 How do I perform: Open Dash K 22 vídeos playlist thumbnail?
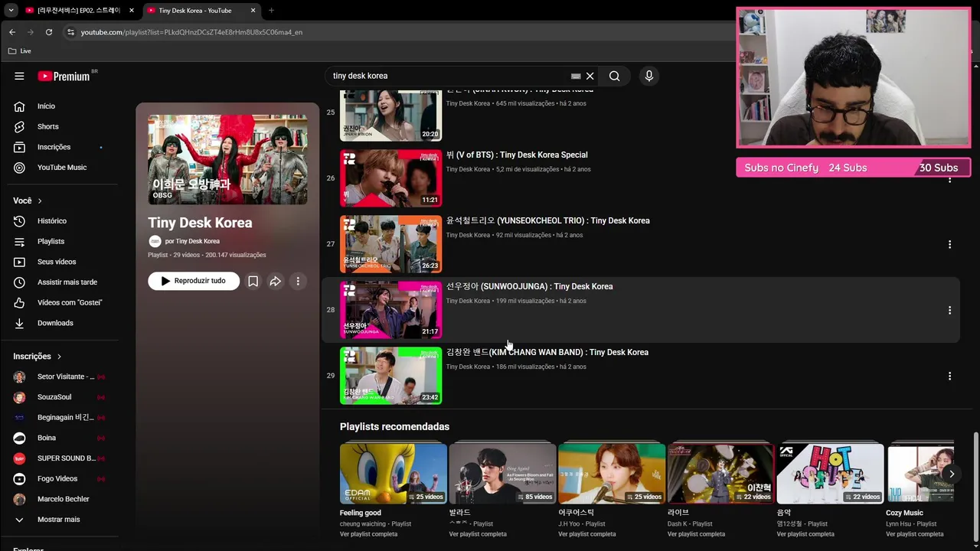click(720, 474)
